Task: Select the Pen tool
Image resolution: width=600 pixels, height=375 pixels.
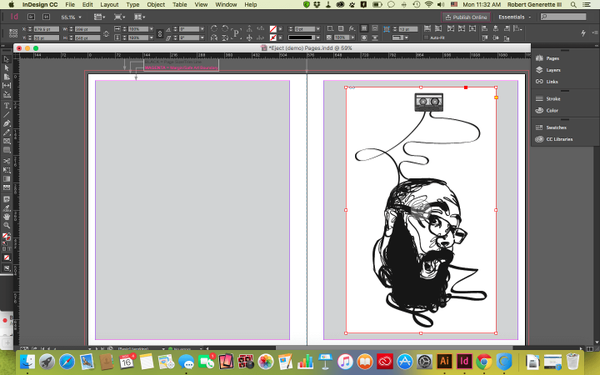Action: (7, 124)
